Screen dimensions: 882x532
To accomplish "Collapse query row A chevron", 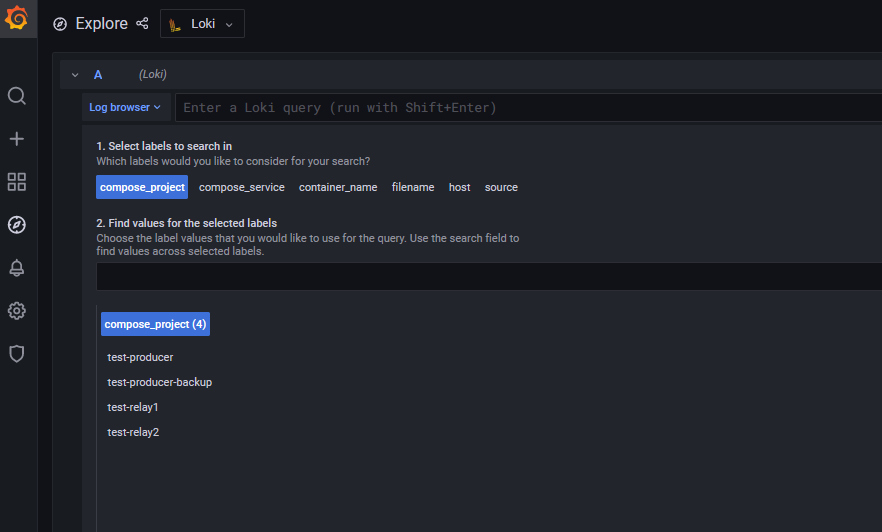I will (75, 75).
